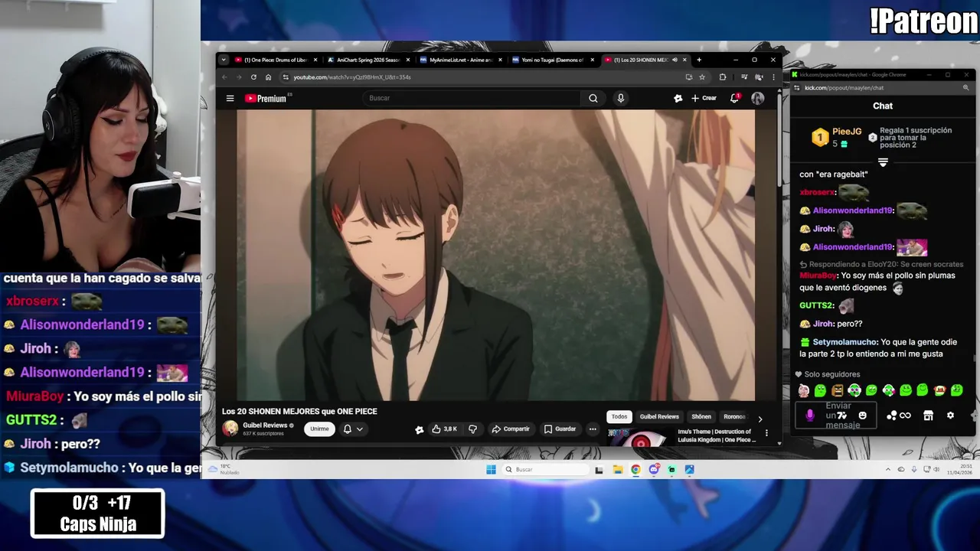Open the Windows Start menu
Image resolution: width=980 pixels, height=551 pixels.
click(491, 469)
